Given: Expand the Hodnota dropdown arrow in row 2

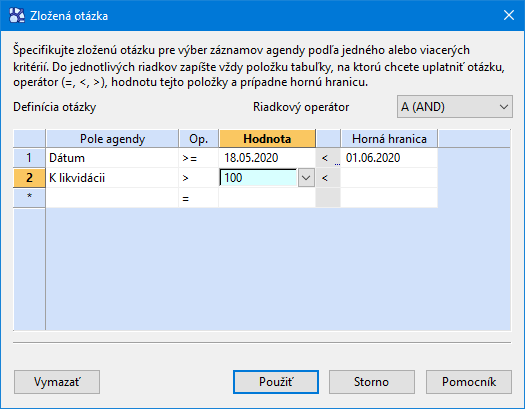Looking at the screenshot, I should pos(306,178).
